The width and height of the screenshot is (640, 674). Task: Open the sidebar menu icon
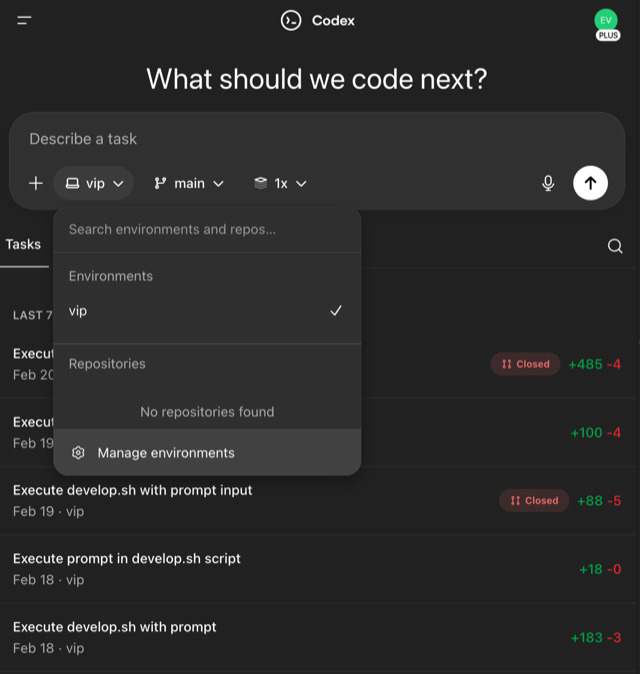(x=24, y=20)
